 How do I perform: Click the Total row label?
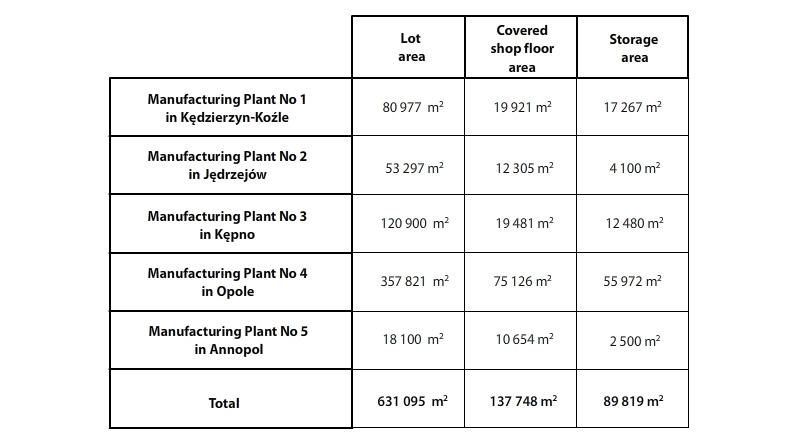[x=224, y=403]
